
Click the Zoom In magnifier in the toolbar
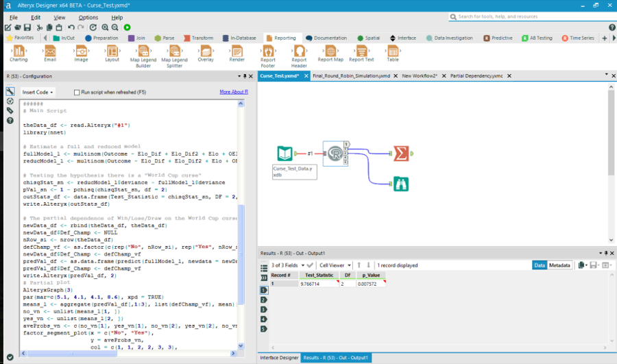coord(104,27)
